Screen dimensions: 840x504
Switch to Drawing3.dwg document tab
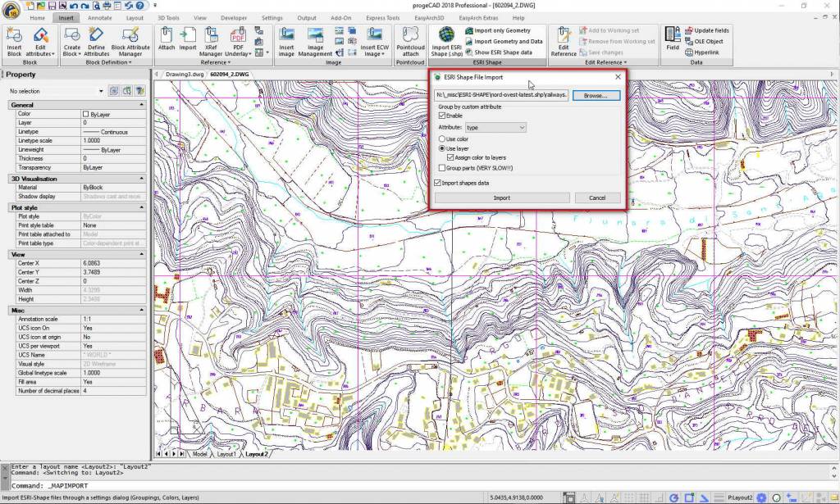pyautogui.click(x=185, y=75)
